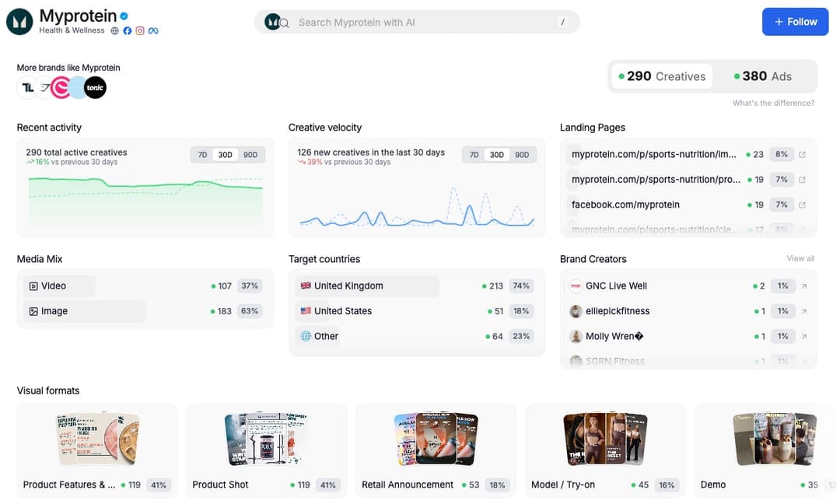Image resolution: width=840 pixels, height=504 pixels.
Task: Open the Model / Try-on format card
Action: (x=605, y=450)
